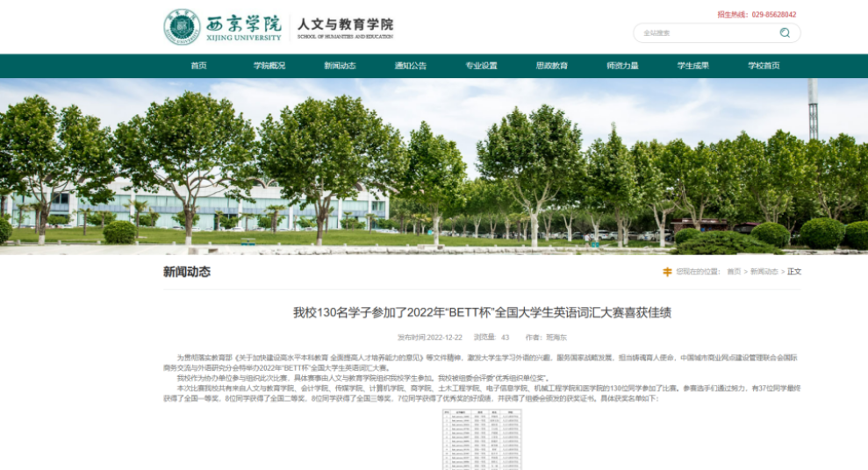This screenshot has height=470, width=868.
Task: Open the 学生成果 navigation menu item
Action: (x=693, y=66)
